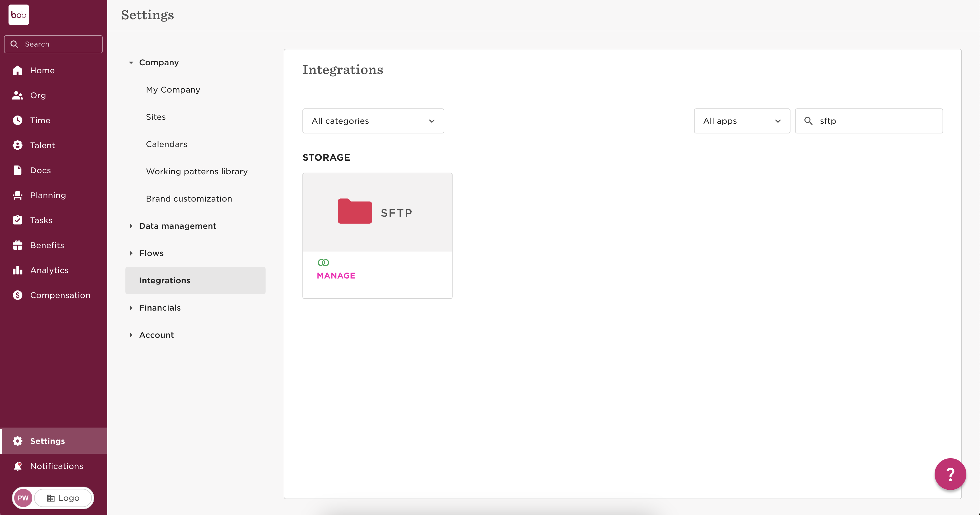Open the All categories dropdown
Image resolution: width=980 pixels, height=515 pixels.
373,121
